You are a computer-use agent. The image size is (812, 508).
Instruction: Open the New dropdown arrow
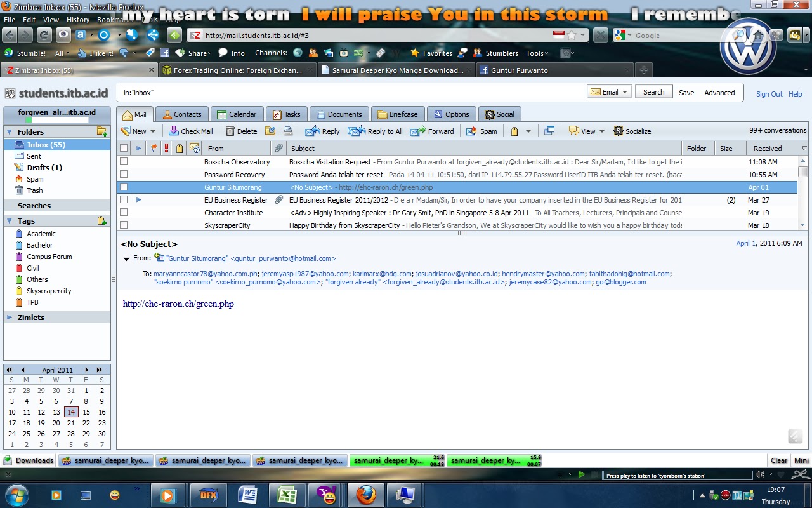pyautogui.click(x=153, y=131)
